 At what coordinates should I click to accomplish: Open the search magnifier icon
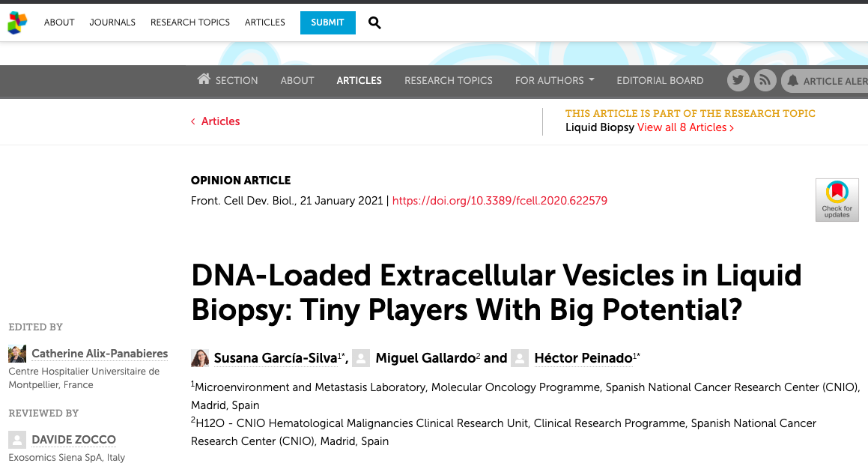[x=374, y=22]
